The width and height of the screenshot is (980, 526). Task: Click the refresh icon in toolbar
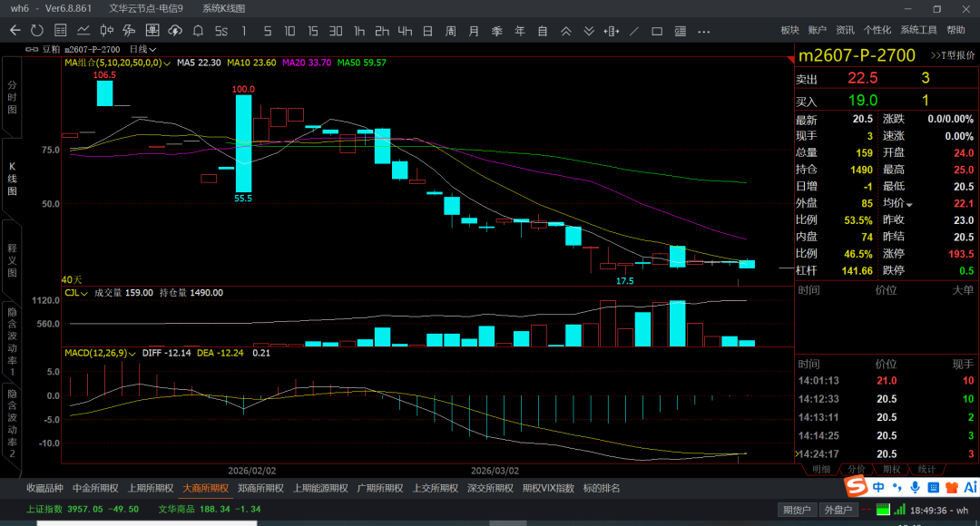(36, 31)
